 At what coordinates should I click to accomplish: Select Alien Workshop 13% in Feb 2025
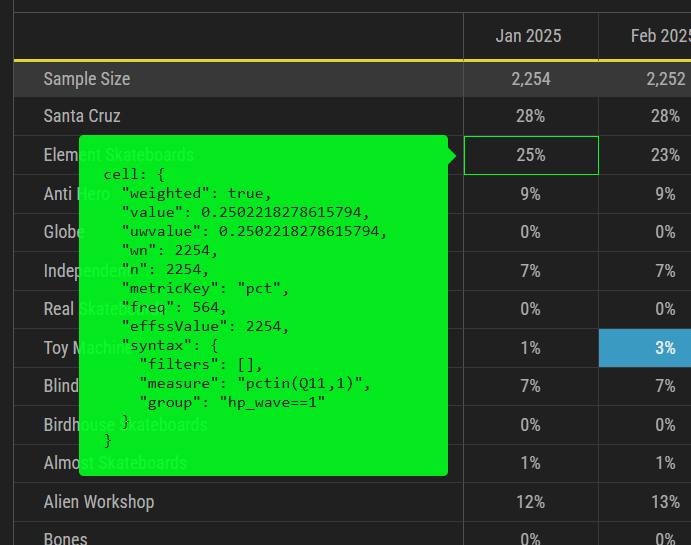pos(665,502)
